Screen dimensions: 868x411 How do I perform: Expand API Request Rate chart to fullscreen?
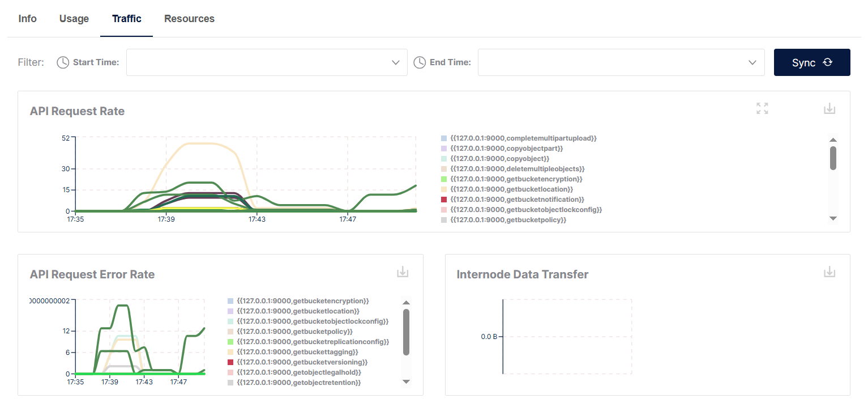(x=762, y=108)
